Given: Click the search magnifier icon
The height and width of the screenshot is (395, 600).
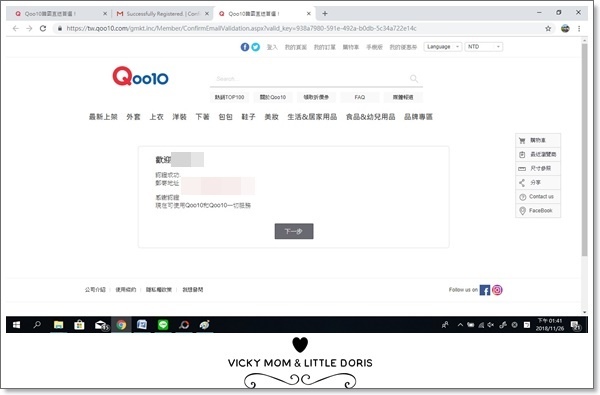Looking at the screenshot, I should 414,78.
